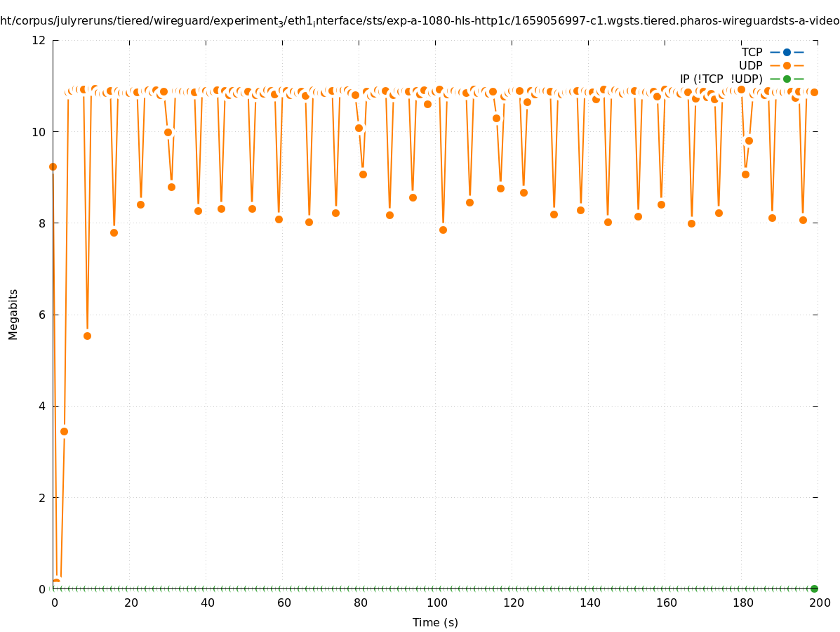Click the 100 tick label on x-axis

[437, 603]
